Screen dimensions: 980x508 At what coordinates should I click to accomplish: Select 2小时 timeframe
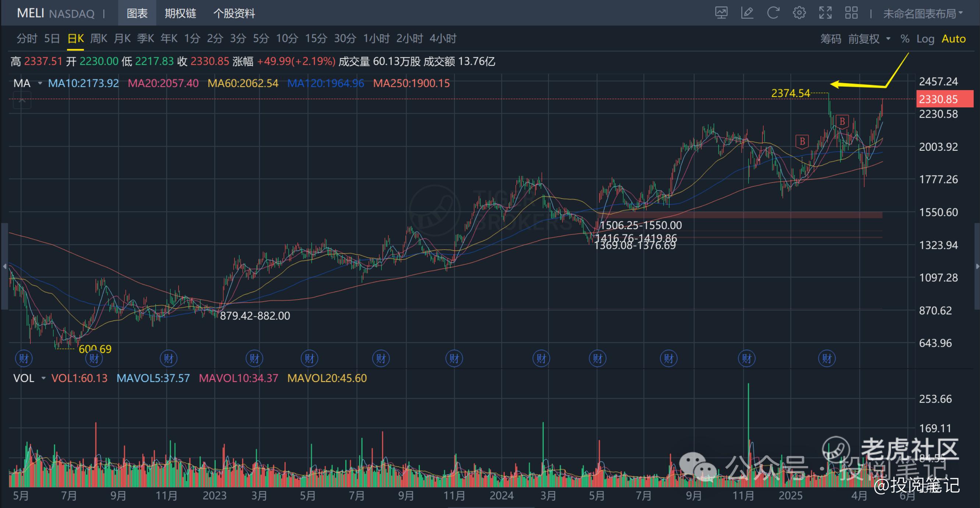pyautogui.click(x=410, y=38)
